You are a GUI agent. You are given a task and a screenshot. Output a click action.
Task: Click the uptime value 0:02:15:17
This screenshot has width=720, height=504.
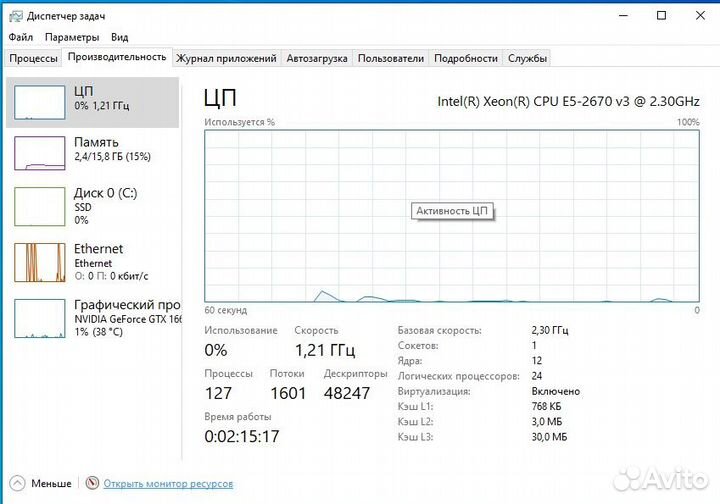(x=242, y=437)
